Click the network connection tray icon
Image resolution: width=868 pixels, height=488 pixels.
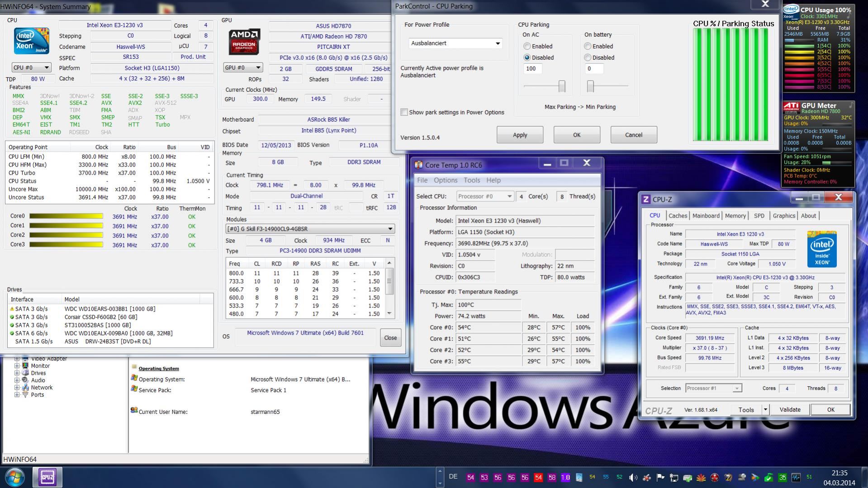coord(674,478)
